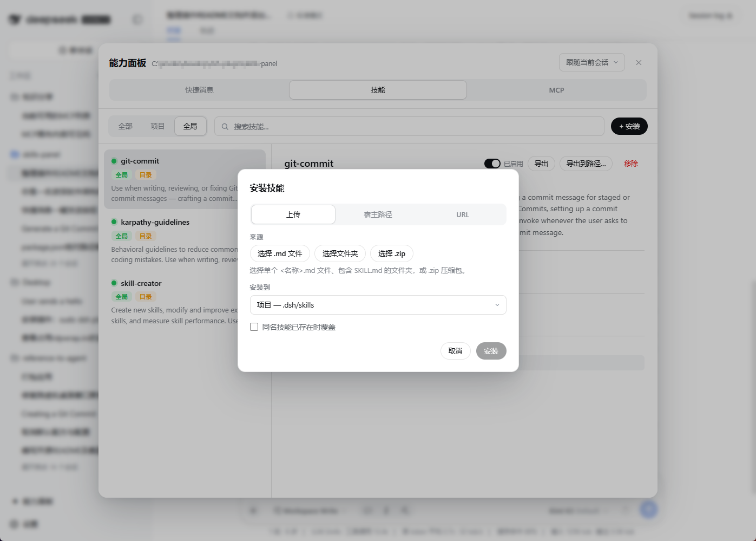Open the 跟随当前会话 dropdown
756x541 pixels.
coord(592,62)
